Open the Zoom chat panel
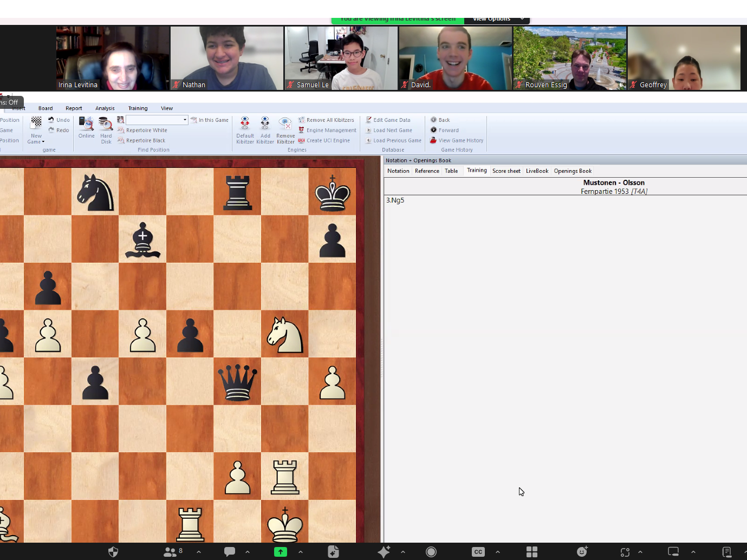This screenshot has height=560, width=747. pos(230,551)
